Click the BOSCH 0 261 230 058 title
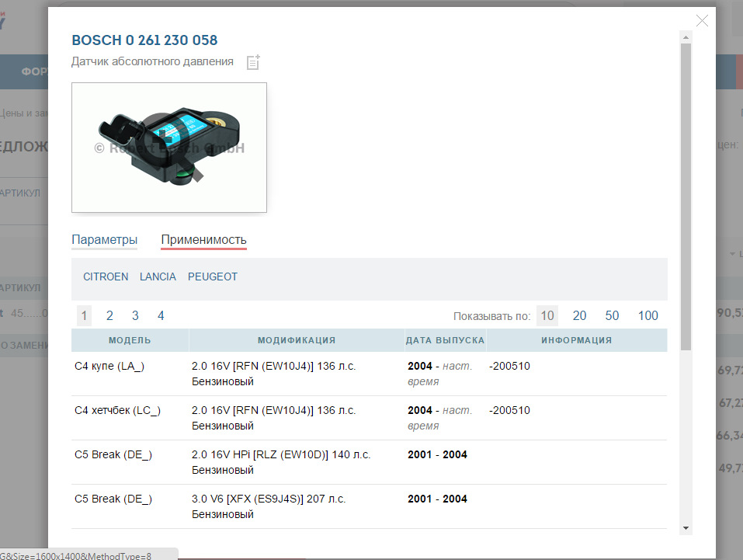This screenshot has width=743, height=560. pos(144,40)
